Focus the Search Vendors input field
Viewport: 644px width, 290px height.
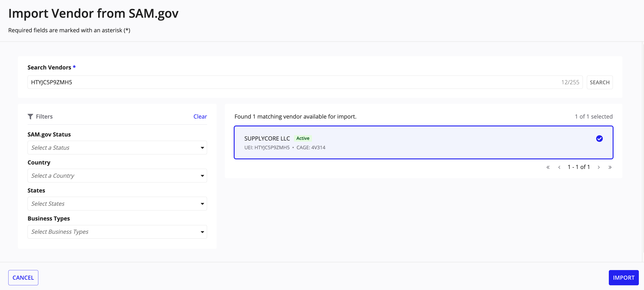(305, 82)
